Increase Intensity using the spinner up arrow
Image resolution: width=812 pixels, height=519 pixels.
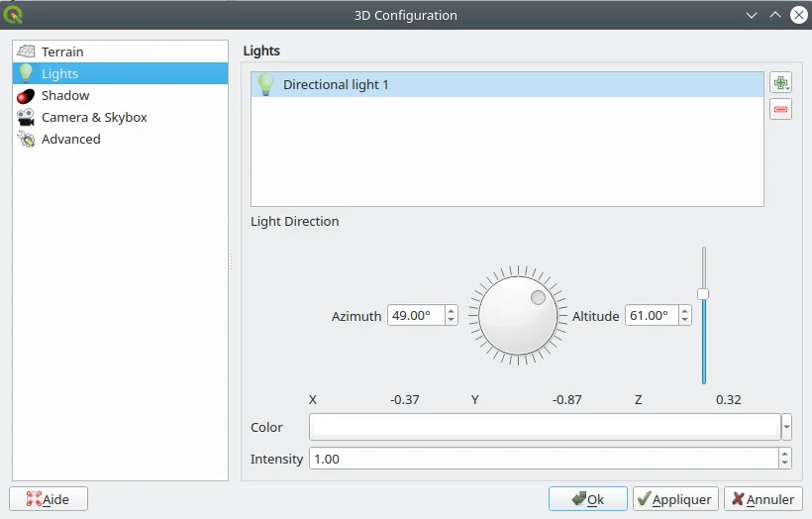pos(785,454)
